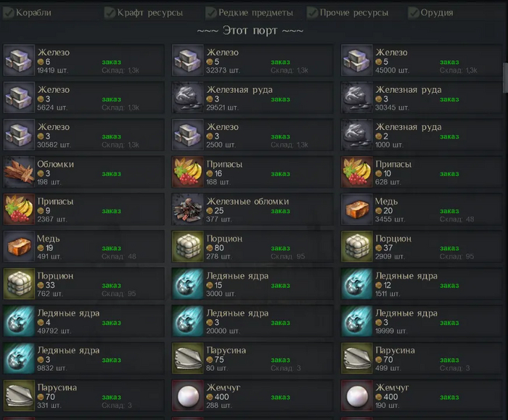Click the wooden debris Обломки icon

[x=19, y=172]
